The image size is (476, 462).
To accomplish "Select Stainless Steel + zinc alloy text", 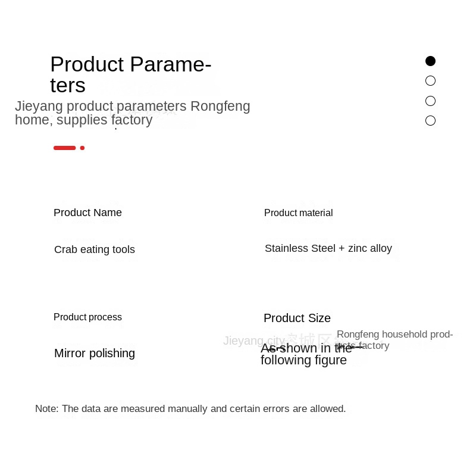I will point(328,248).
